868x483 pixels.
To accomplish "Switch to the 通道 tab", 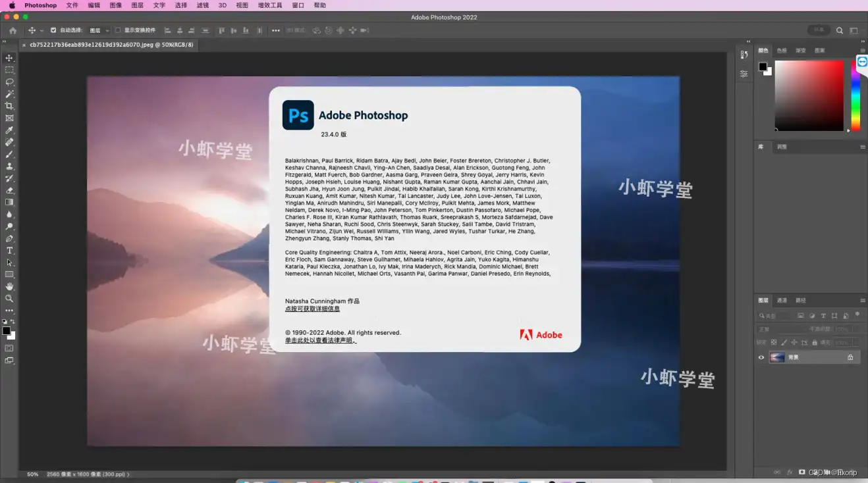I will (782, 301).
